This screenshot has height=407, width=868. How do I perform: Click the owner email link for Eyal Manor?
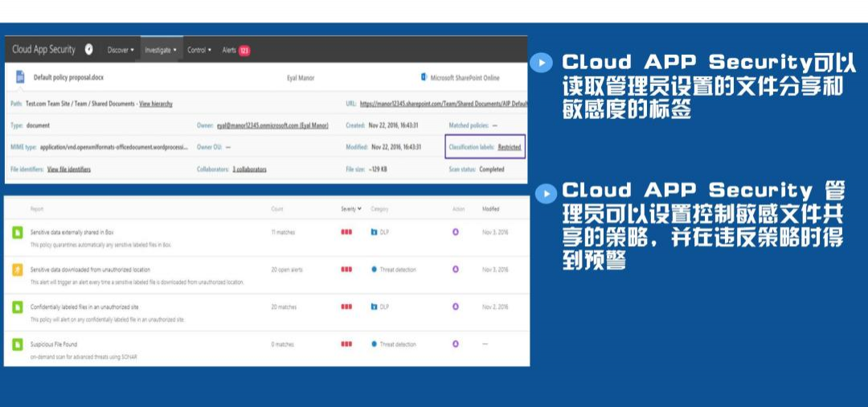click(272, 125)
